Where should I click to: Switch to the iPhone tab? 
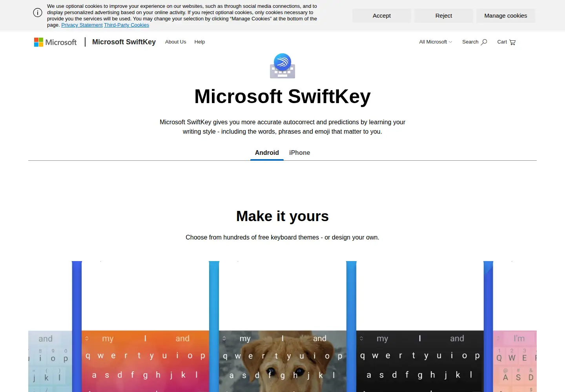point(299,153)
